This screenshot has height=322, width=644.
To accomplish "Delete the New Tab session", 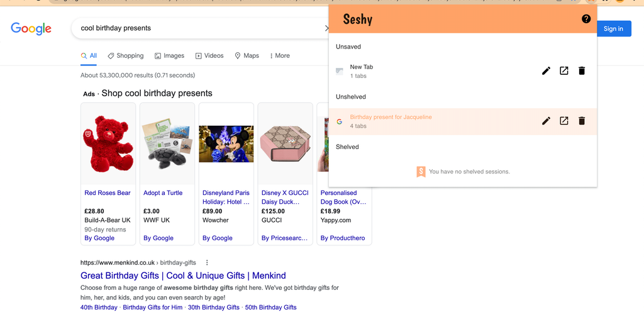I will 582,71.
